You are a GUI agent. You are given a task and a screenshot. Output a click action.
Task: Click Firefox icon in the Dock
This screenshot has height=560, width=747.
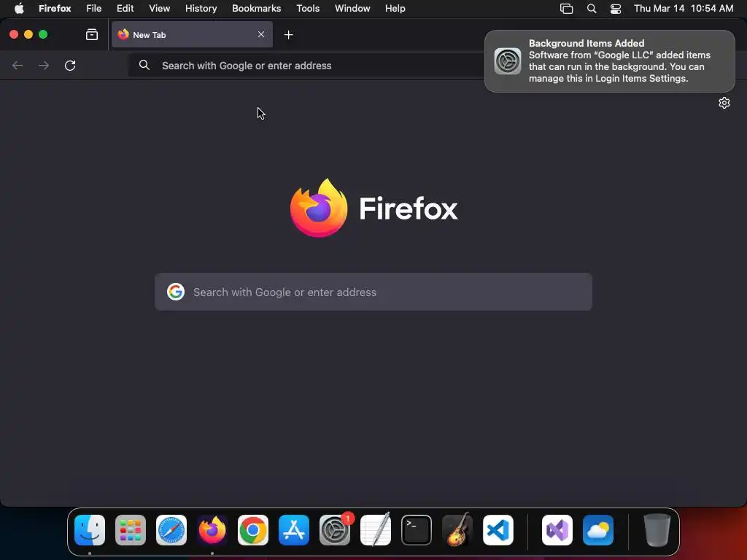(x=212, y=529)
